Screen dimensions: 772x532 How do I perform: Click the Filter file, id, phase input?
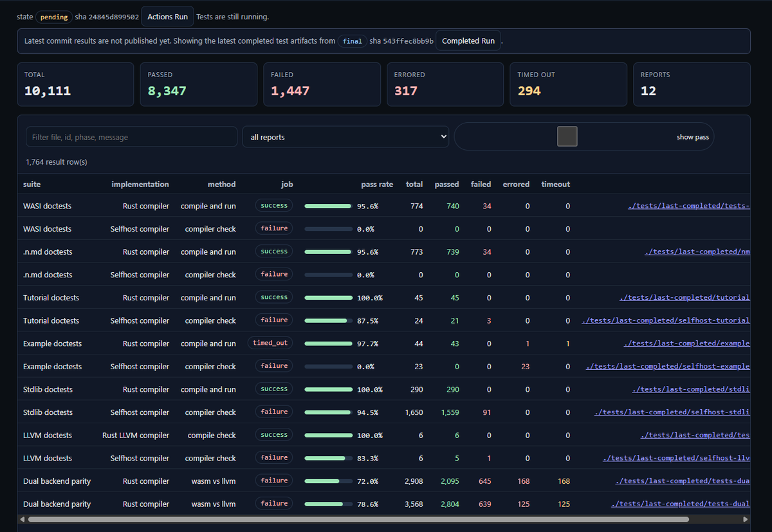tap(131, 137)
